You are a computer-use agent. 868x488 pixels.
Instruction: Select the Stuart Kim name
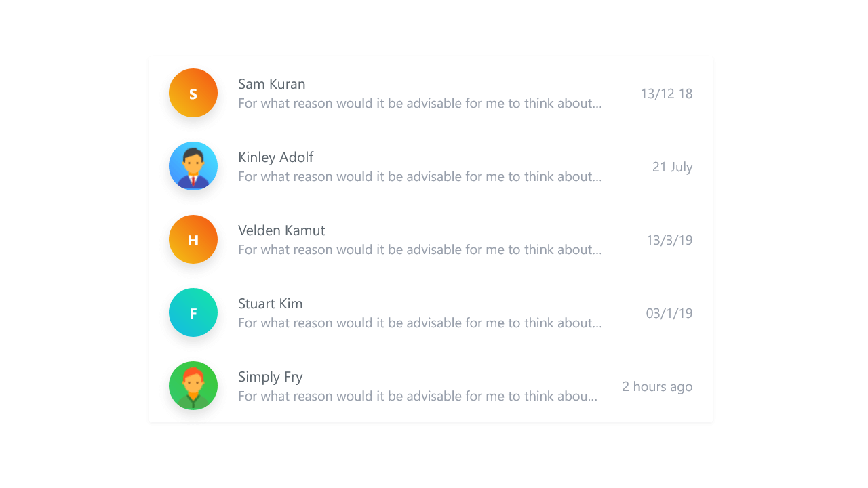coord(270,304)
